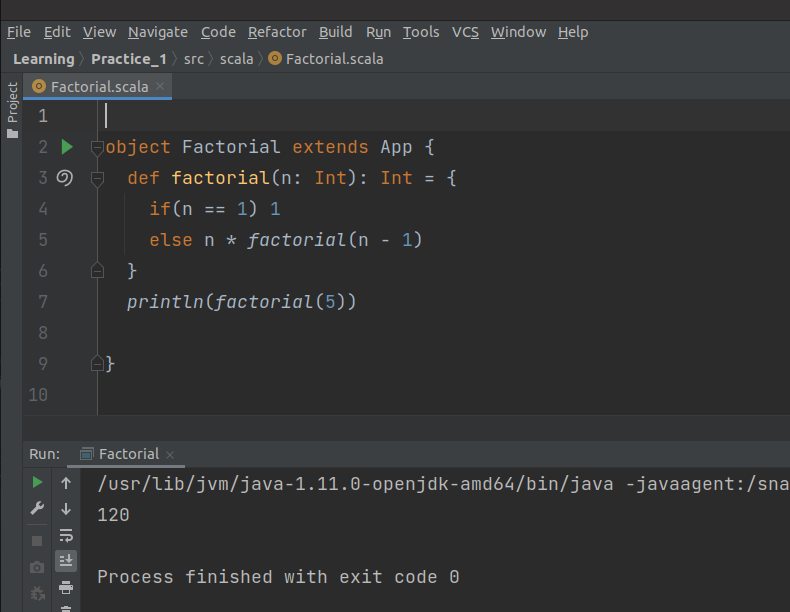Click the Learning breadcrumb

[x=44, y=59]
